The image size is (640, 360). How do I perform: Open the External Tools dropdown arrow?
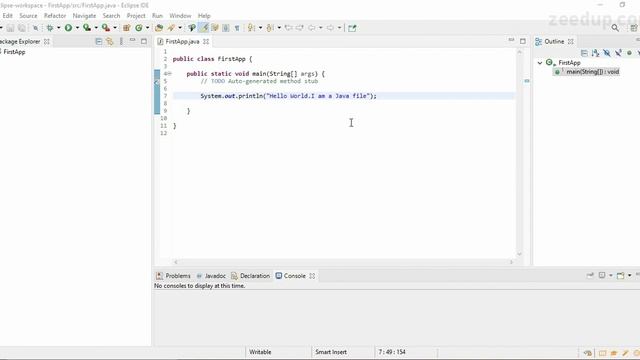click(x=115, y=28)
